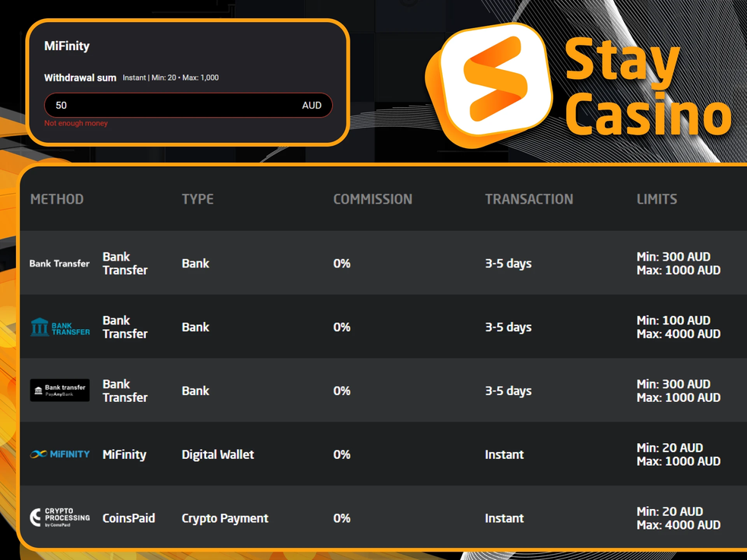This screenshot has width=747, height=560.
Task: Click the 'Withdrawal sum' label
Action: [x=80, y=78]
